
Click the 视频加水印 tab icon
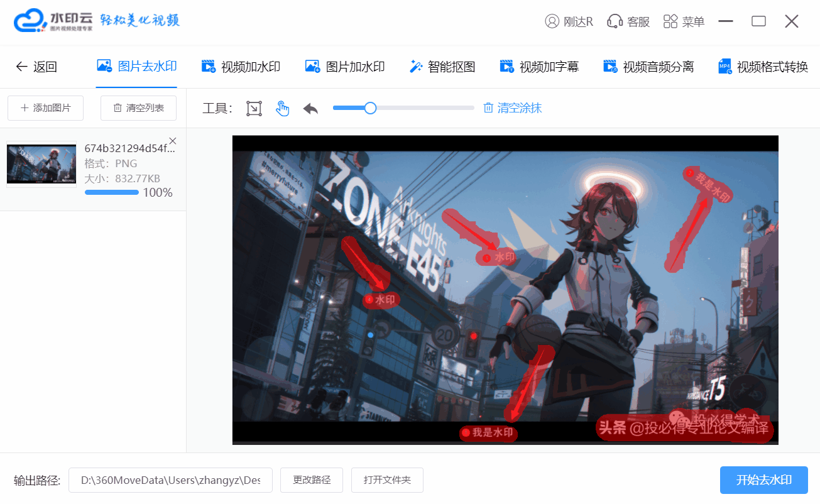[209, 66]
